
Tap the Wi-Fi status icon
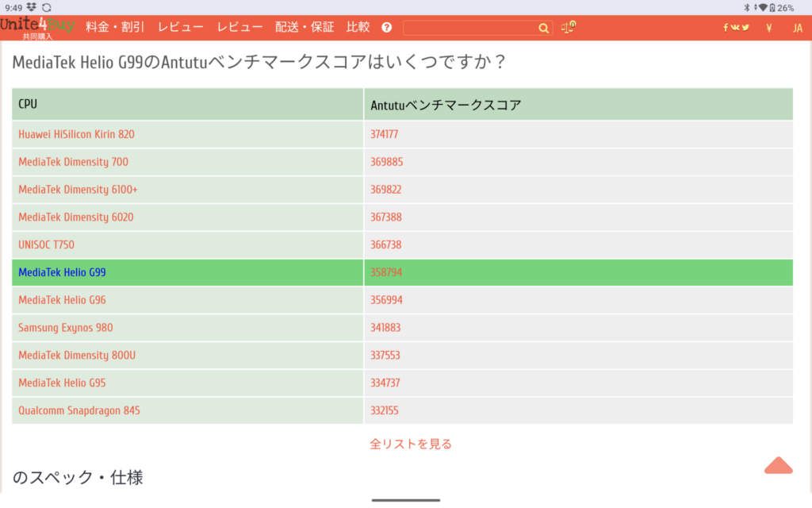coord(762,7)
